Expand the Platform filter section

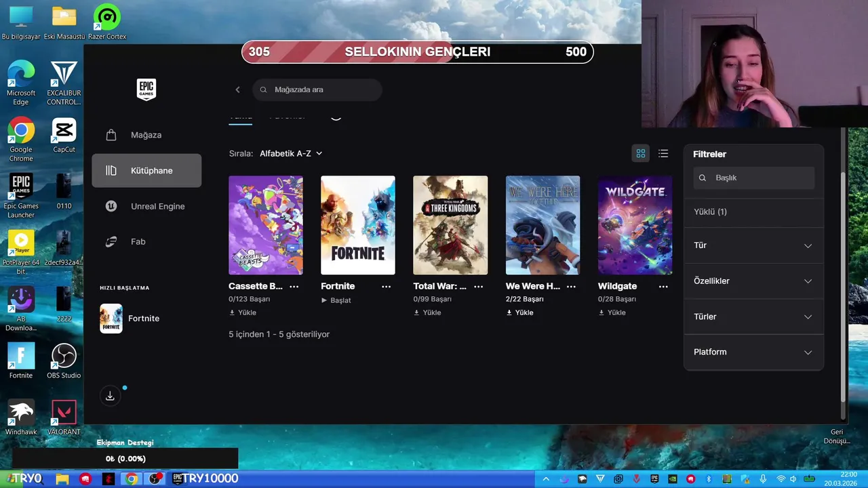click(x=753, y=352)
